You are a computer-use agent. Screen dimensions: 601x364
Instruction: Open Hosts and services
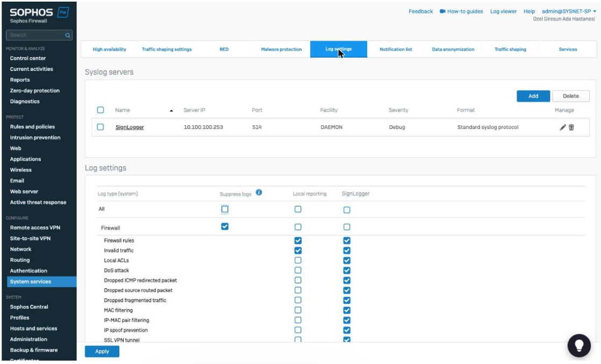pos(34,329)
